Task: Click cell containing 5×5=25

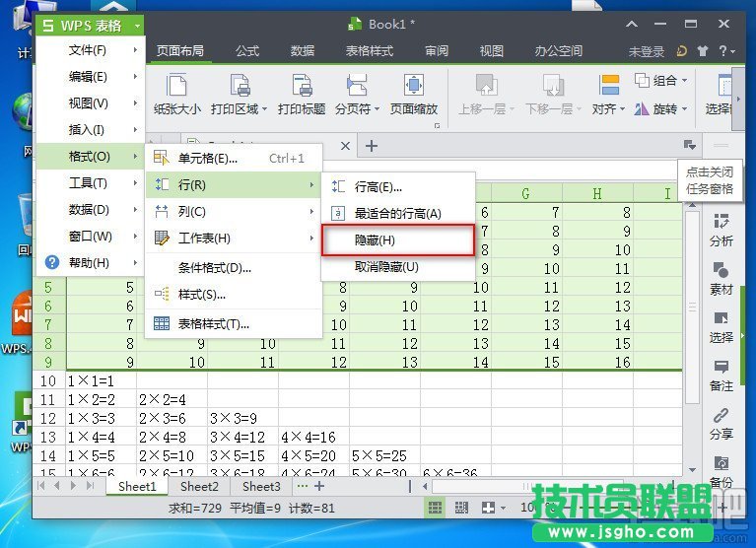Action: pos(384,455)
